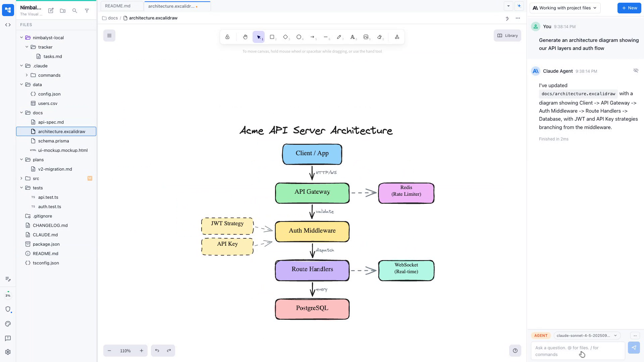
Task: Select the Text tool
Action: tap(353, 37)
